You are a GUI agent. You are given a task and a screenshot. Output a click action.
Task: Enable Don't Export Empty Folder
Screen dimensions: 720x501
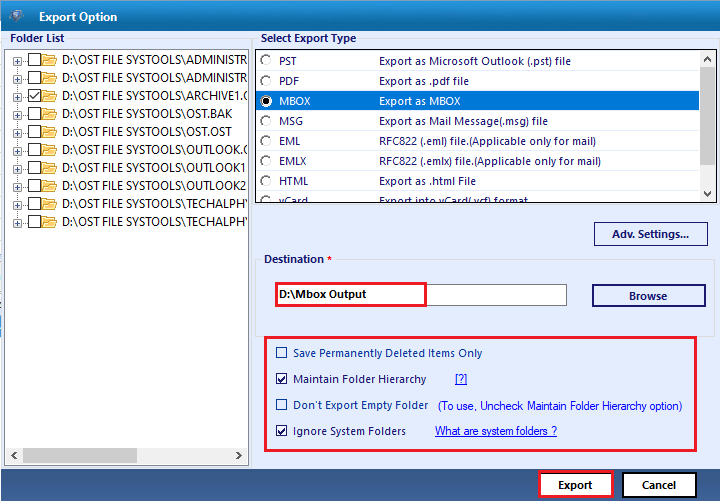281,405
